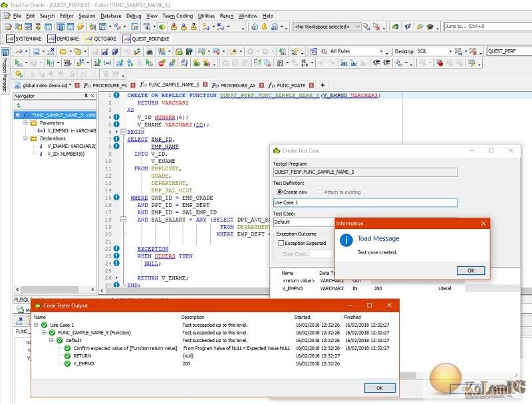Click the printer icon in the editor toolbar
Viewport: 532px width, 404px height.
click(x=149, y=51)
